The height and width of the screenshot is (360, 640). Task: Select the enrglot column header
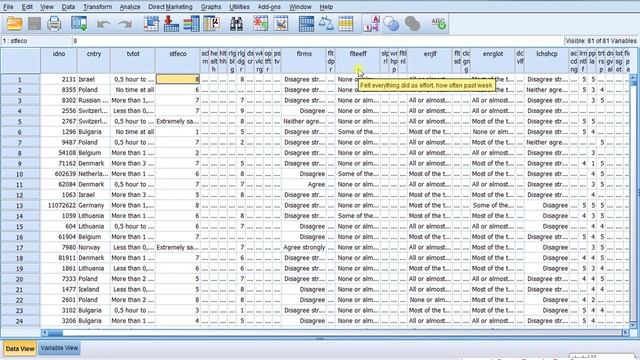[x=493, y=61]
